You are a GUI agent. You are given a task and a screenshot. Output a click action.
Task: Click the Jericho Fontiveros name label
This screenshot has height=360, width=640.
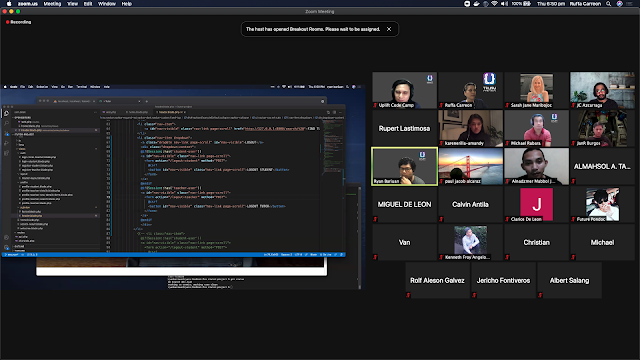point(503,280)
